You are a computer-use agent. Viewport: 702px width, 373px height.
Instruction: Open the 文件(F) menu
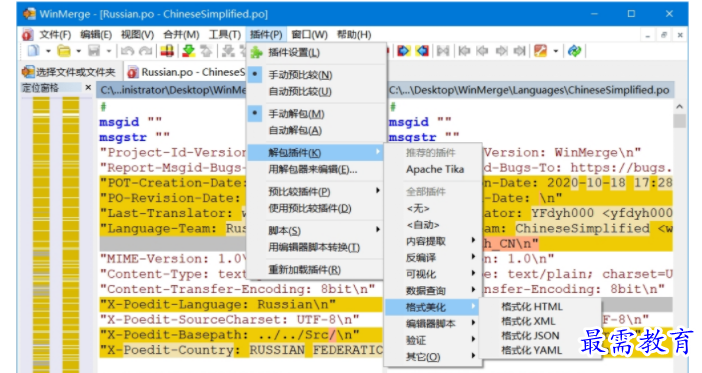pos(55,34)
